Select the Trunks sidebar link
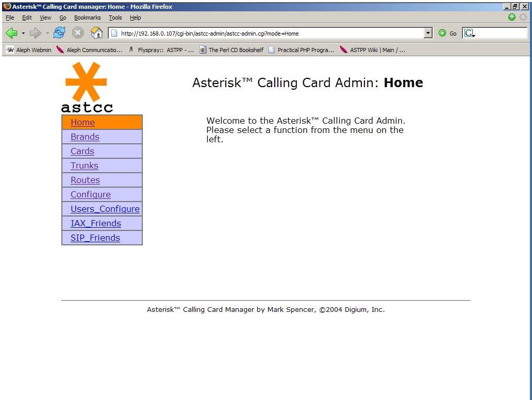 click(85, 165)
